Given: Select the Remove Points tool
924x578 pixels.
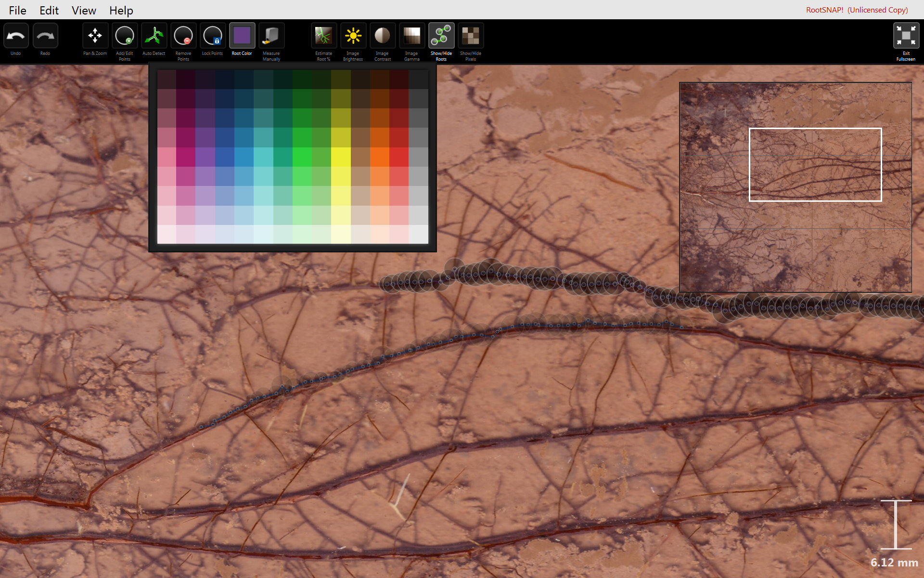Looking at the screenshot, I should pos(183,36).
